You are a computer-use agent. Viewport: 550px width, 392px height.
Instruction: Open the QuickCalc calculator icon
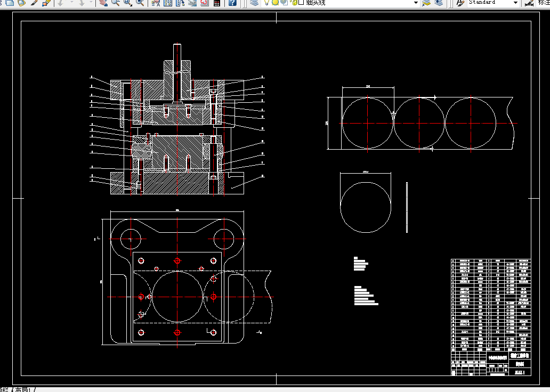pos(217,3)
